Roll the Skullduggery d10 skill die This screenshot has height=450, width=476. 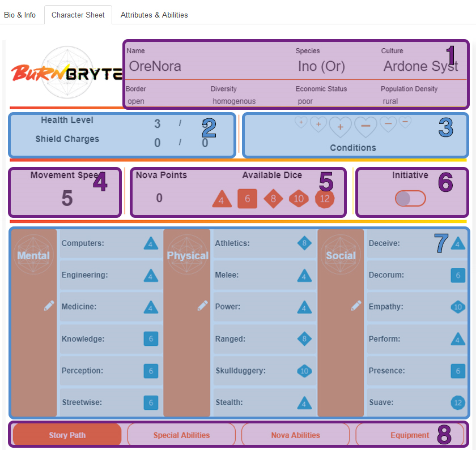tap(304, 371)
